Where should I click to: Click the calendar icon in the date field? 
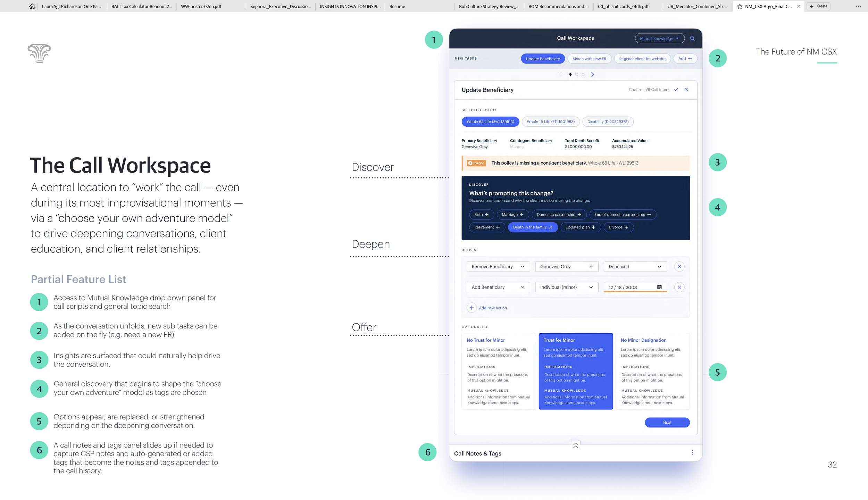pos(659,287)
